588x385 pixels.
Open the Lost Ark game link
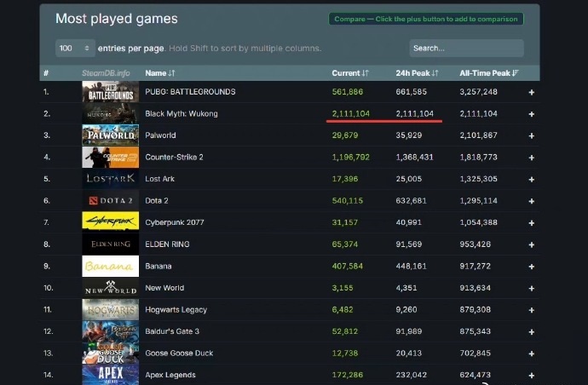point(159,179)
